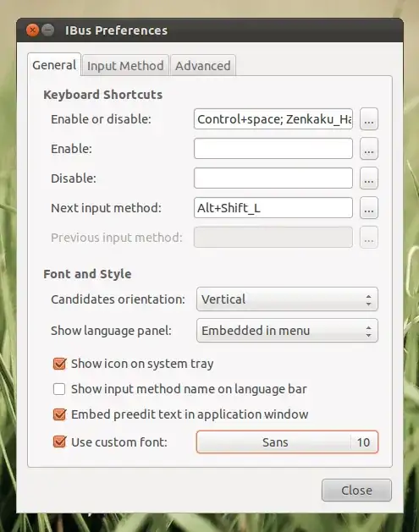Select the General tab
The image size is (419, 532).
(54, 64)
